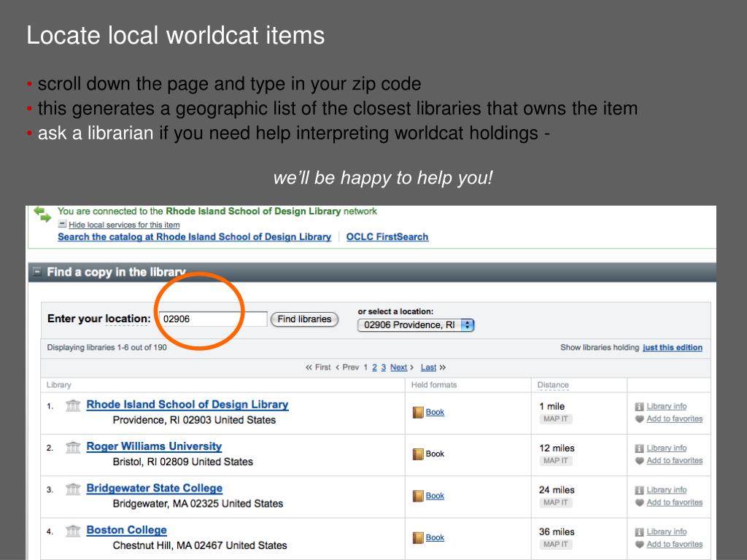This screenshot has height=560, width=747.
Task: Add Bridgewater State College to favorites link
Action: [x=675, y=502]
